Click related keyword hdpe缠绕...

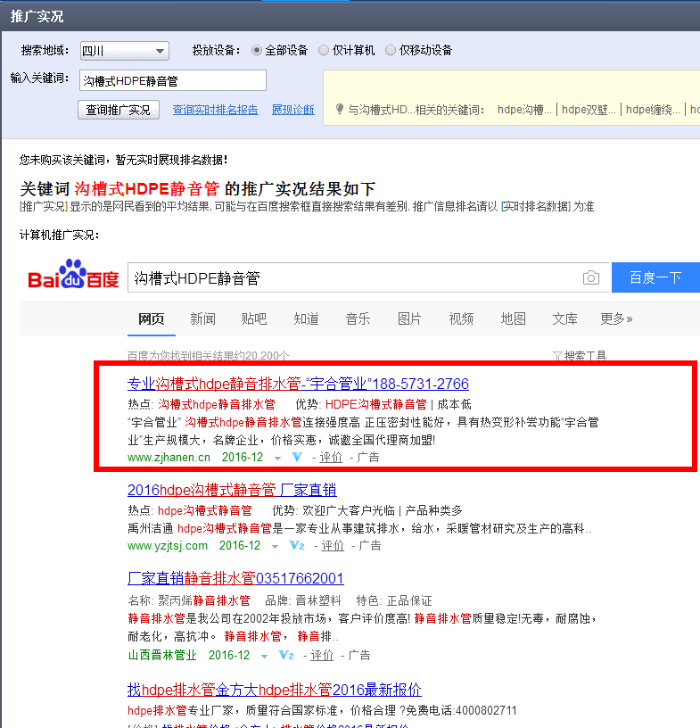(653, 110)
